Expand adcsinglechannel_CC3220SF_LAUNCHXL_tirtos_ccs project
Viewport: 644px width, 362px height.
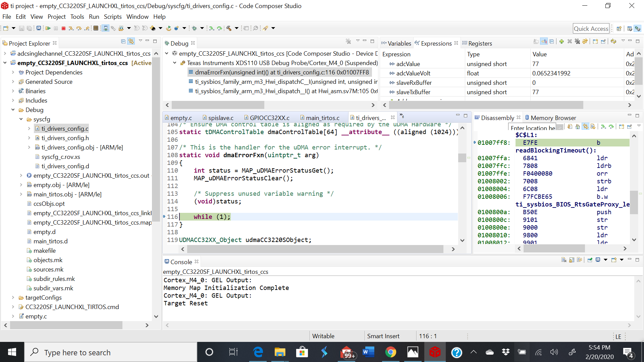pos(5,54)
